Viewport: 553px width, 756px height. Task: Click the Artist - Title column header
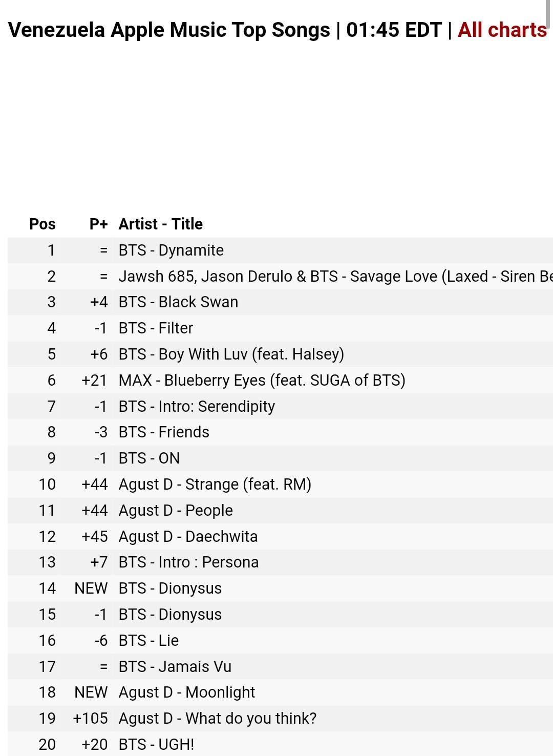[161, 224]
